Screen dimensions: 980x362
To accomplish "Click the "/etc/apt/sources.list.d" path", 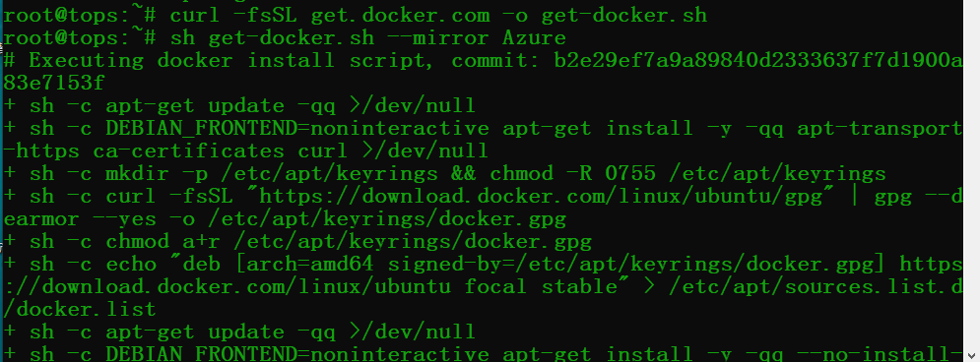I will [815, 287].
